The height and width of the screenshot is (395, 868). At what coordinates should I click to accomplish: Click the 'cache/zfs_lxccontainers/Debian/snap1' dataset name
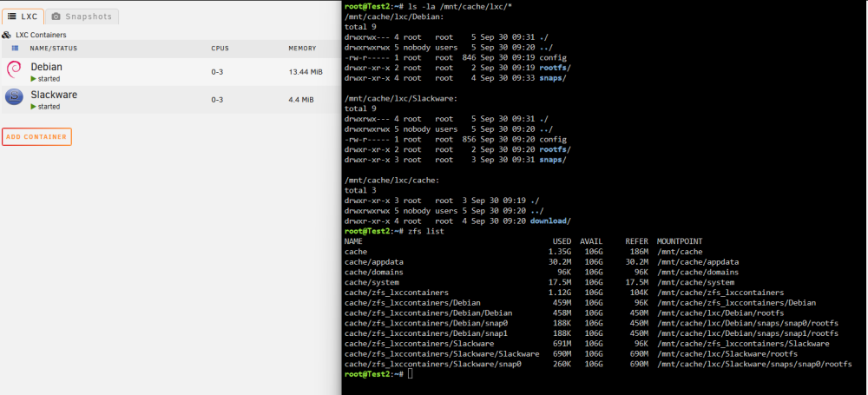(425, 333)
